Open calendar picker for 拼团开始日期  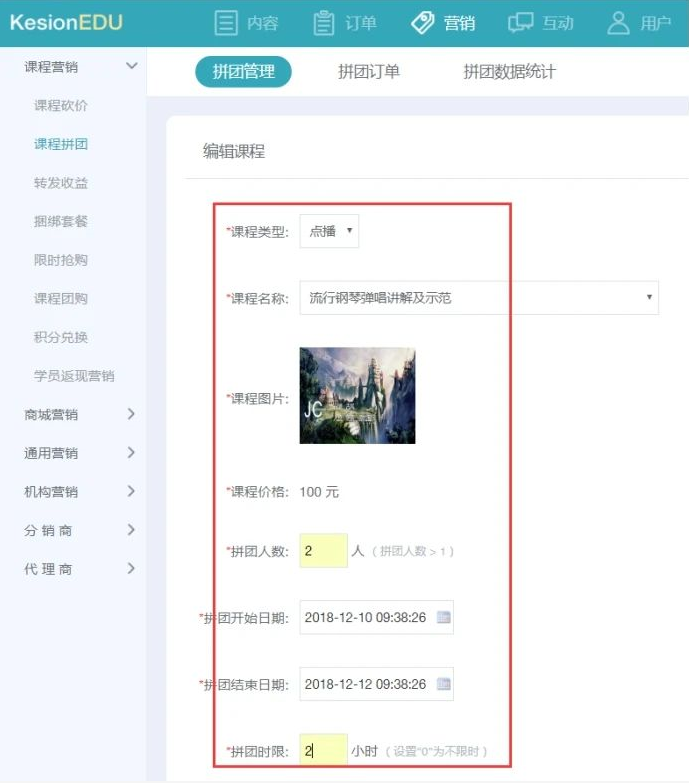pyautogui.click(x=444, y=617)
